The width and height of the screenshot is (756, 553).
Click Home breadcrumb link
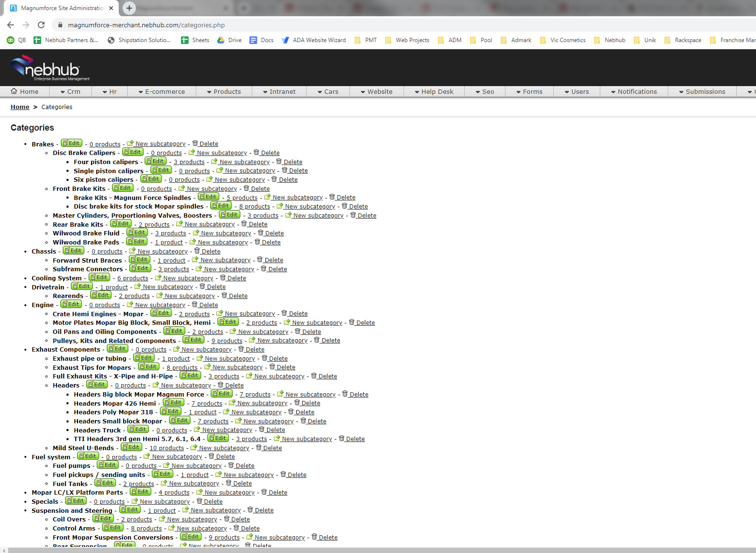[x=20, y=107]
